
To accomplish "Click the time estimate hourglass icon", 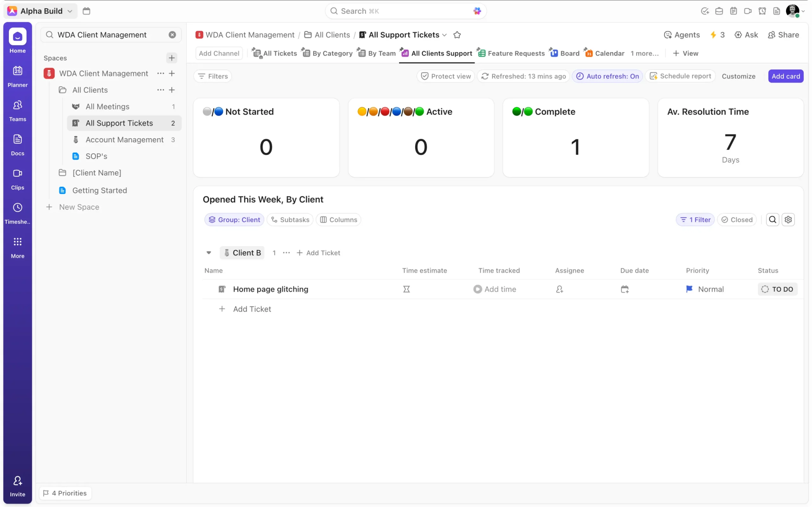I will 406,289.
